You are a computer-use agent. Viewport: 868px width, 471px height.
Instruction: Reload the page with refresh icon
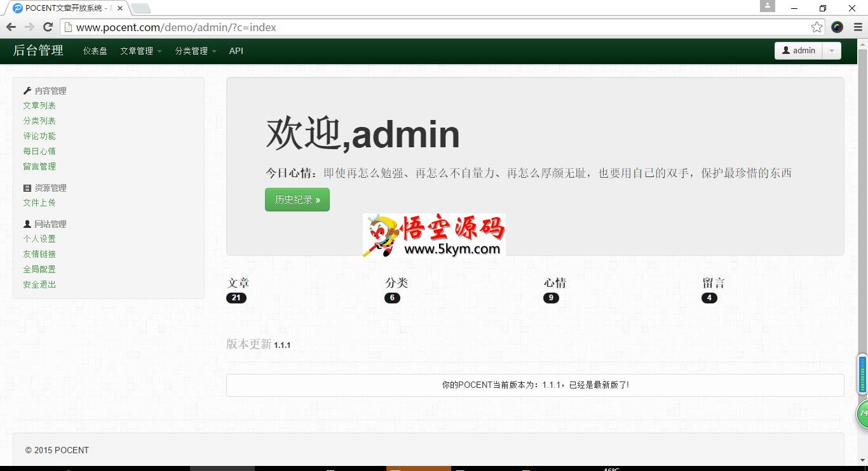(48, 27)
